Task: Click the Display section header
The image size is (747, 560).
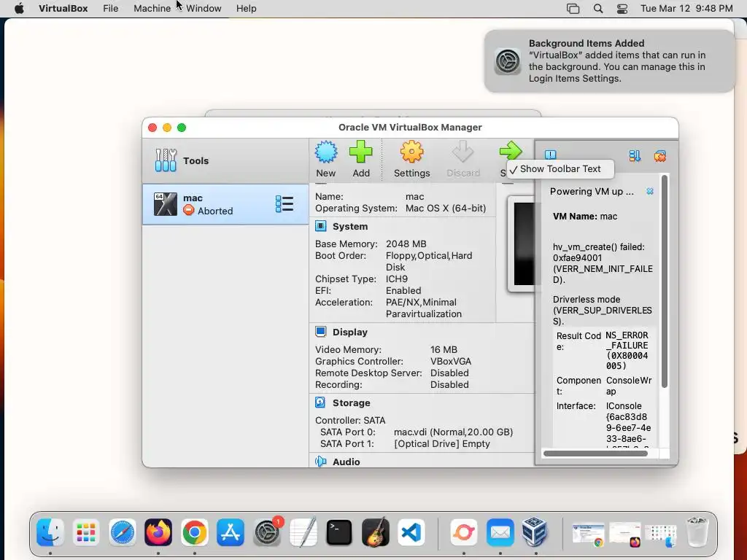Action: 349,332
